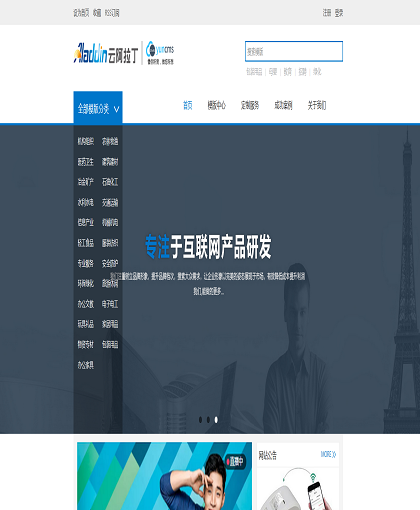The height and width of the screenshot is (510, 420).
Task: Click hot keyword 投资 under search
Action: [x=288, y=72]
